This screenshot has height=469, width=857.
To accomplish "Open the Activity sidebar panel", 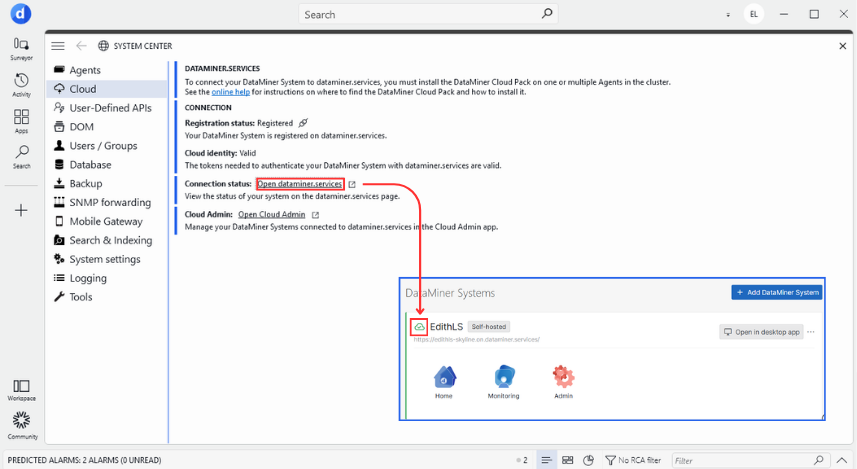I will [x=21, y=85].
